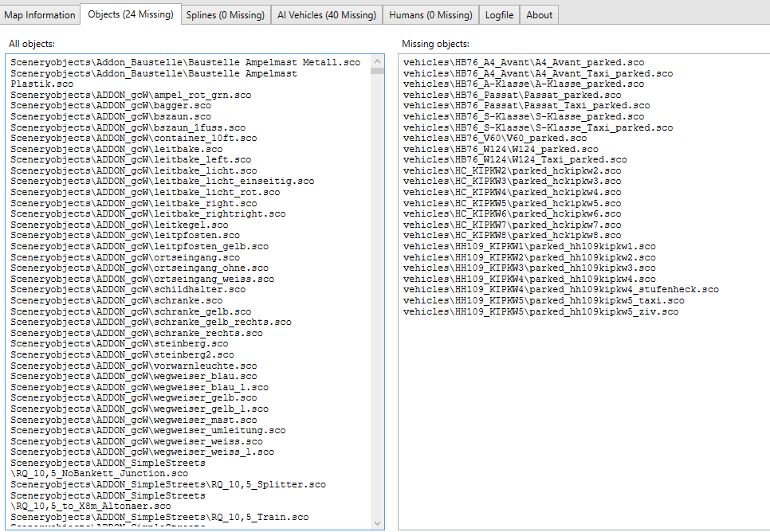Select the Objects (24 Missing) tab

[131, 14]
